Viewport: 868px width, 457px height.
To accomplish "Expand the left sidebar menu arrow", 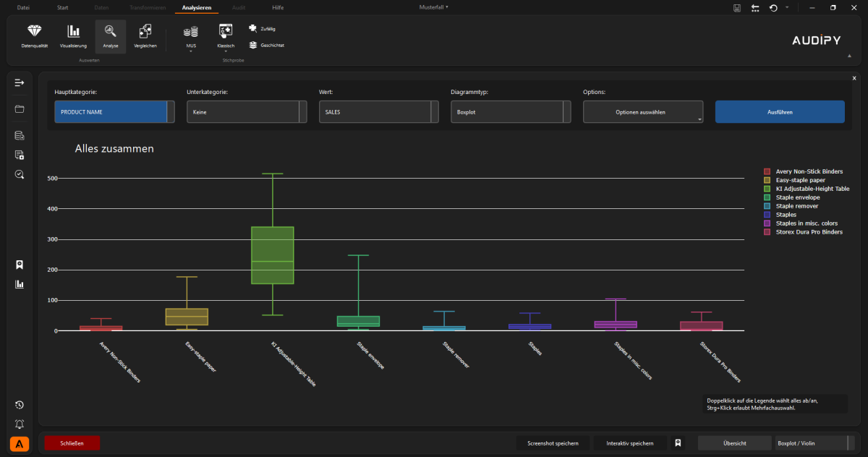I will [20, 83].
